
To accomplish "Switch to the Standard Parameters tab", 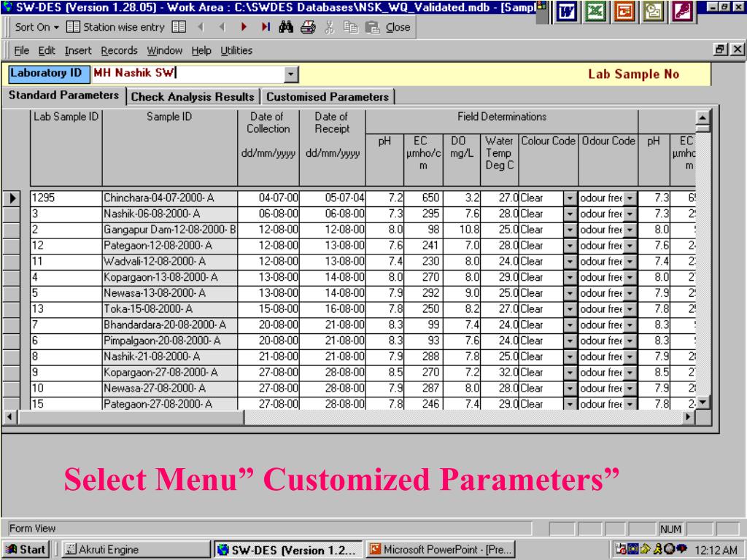I will click(64, 96).
